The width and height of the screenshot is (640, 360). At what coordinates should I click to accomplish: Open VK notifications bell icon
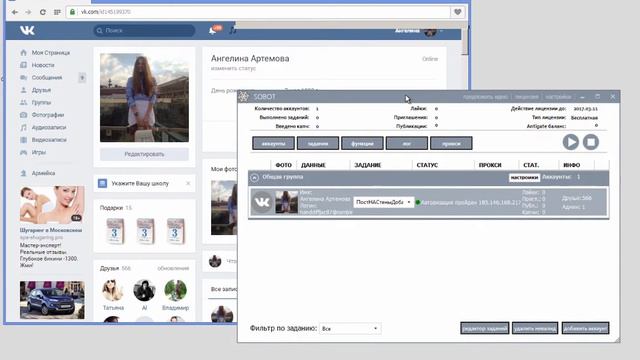click(x=213, y=31)
